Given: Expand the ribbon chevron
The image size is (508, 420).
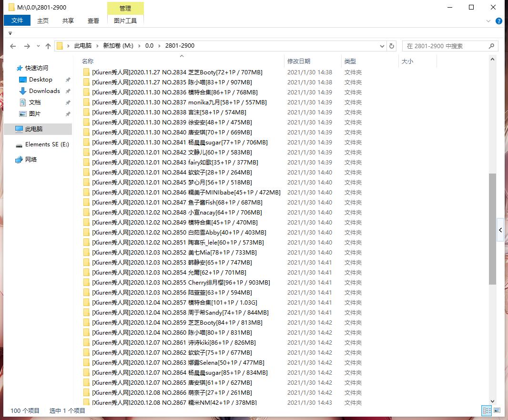Looking at the screenshot, I should 488,21.
